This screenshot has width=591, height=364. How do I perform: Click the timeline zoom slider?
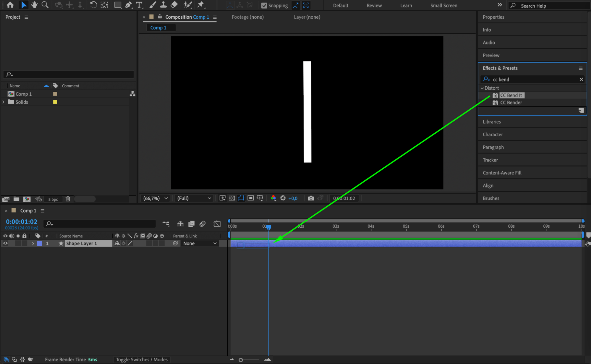(241, 360)
